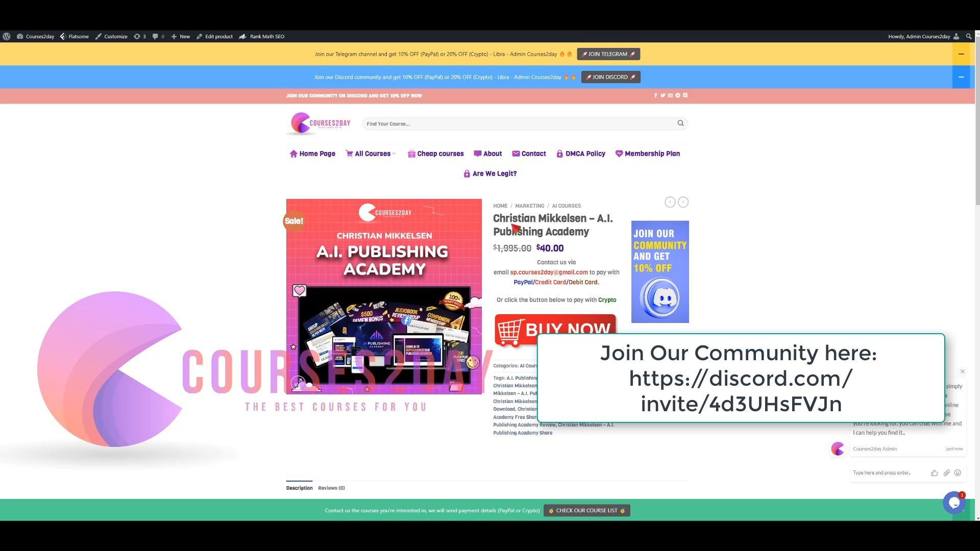The width and height of the screenshot is (980, 551).
Task: Open Rank Math SEO menu
Action: 261,36
